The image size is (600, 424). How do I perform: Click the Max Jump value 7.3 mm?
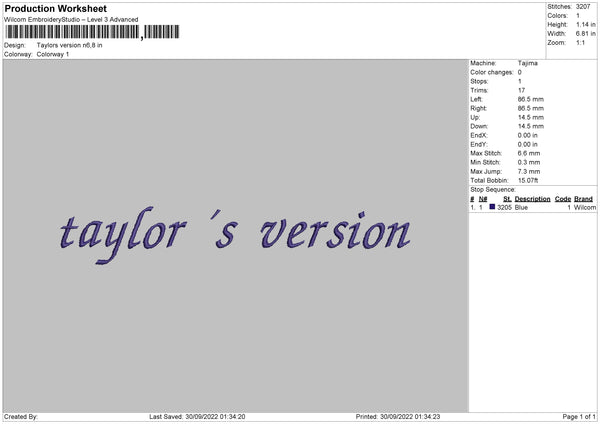(x=529, y=171)
